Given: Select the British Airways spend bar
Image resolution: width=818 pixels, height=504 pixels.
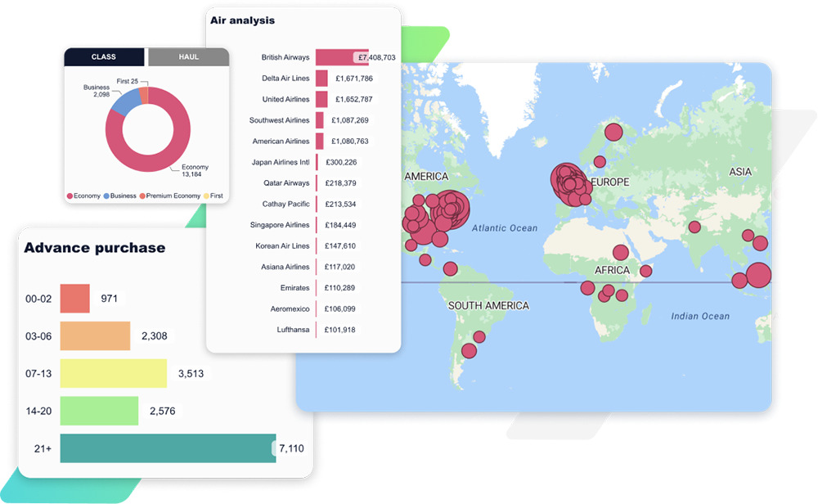Looking at the screenshot, I should 341,57.
